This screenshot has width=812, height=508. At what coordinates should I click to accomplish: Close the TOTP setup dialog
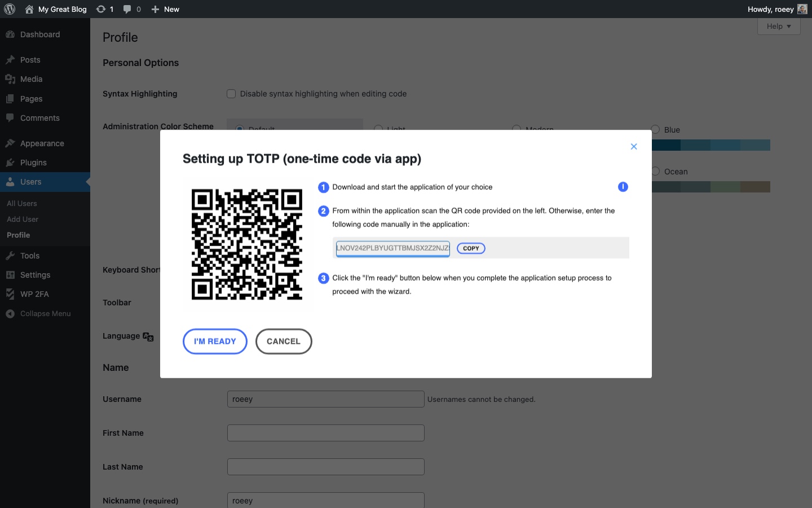pos(634,147)
